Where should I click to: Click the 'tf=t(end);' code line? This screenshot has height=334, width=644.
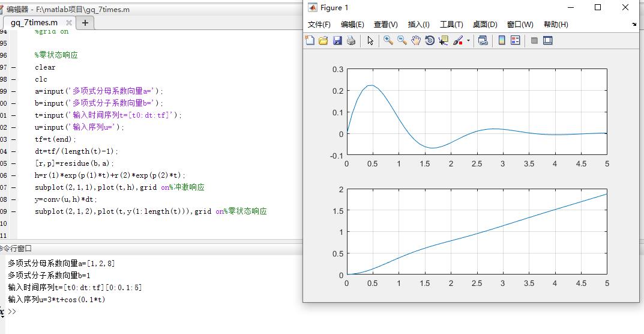click(x=56, y=139)
